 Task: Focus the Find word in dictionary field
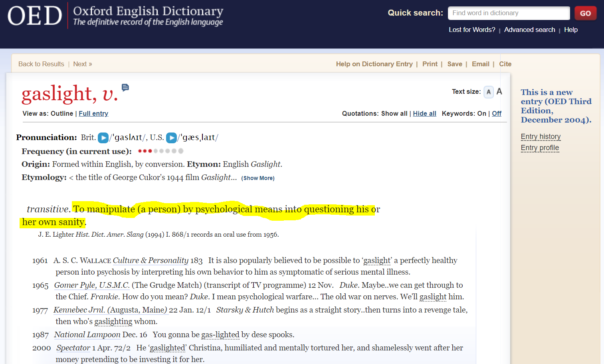point(509,13)
